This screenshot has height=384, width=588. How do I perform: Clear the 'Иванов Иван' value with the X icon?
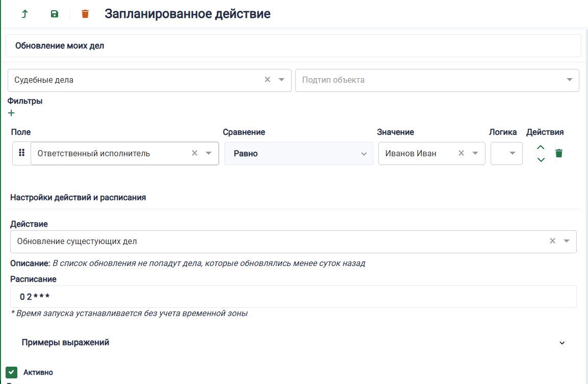(x=461, y=153)
